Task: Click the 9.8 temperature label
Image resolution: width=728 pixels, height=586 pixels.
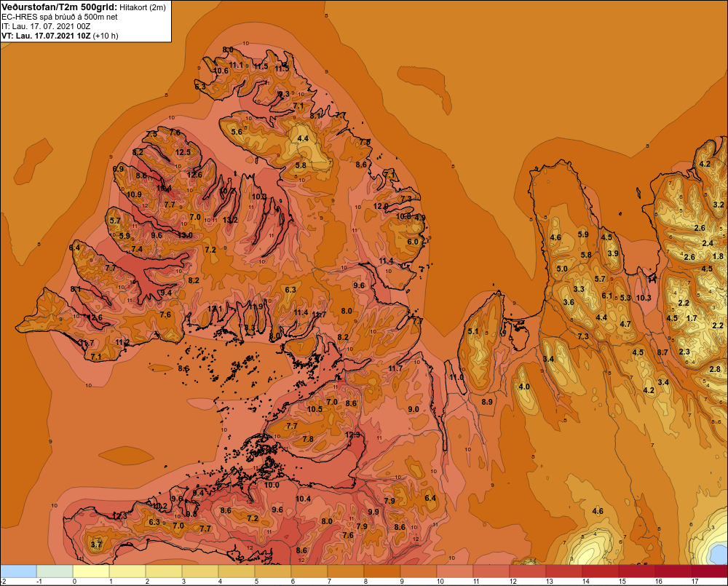Action: click(x=191, y=515)
